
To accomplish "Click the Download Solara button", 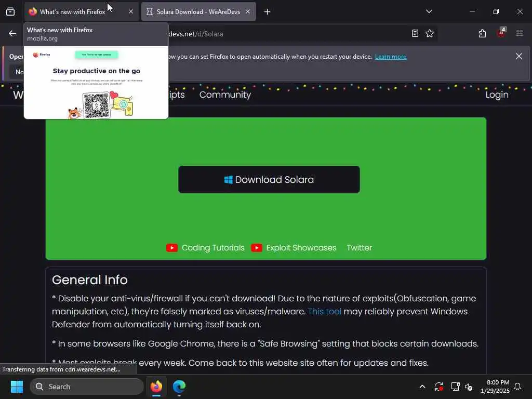I will (269, 179).
